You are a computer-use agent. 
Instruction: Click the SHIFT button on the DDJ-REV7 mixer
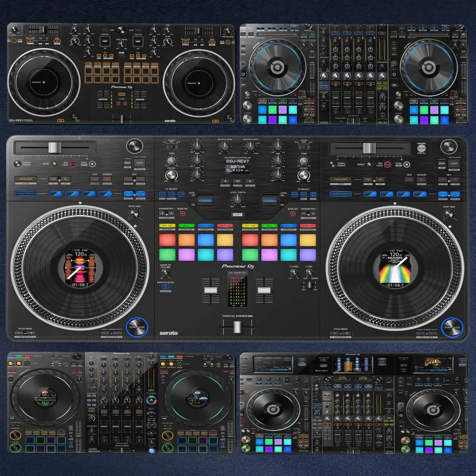click(238, 215)
